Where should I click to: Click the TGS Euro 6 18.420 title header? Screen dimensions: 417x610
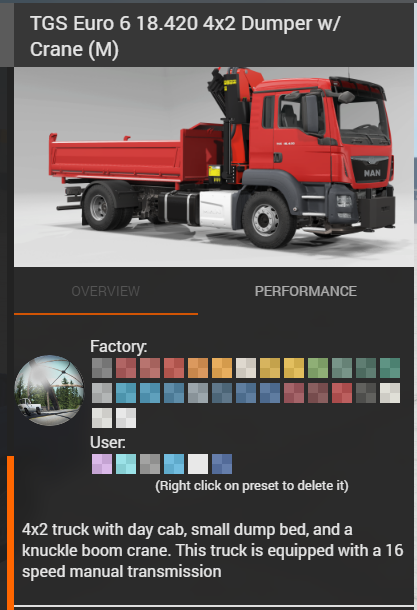point(185,36)
